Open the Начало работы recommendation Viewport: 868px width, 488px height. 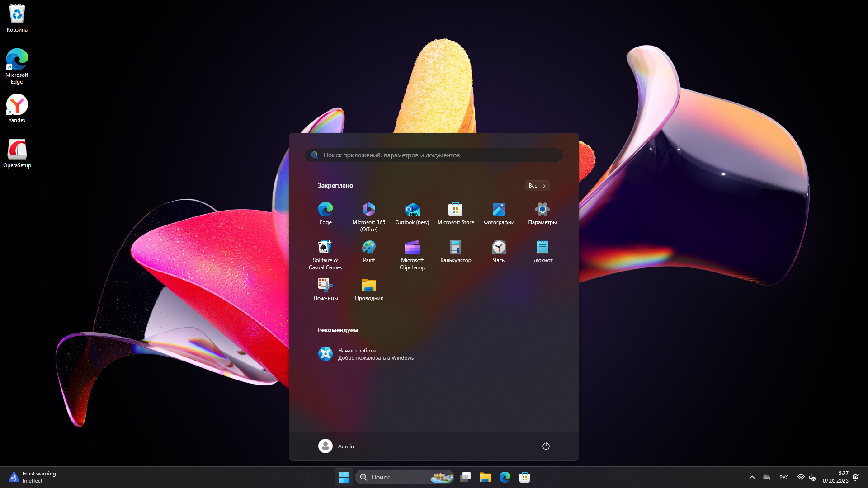(x=366, y=354)
